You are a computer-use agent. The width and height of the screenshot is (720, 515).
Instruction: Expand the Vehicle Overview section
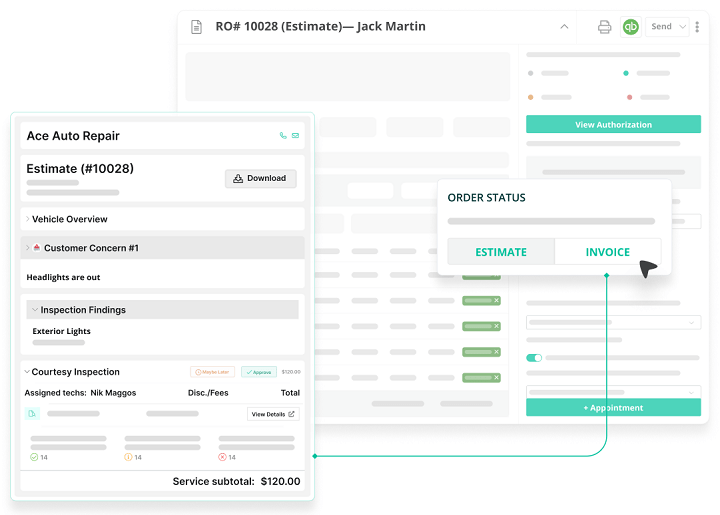(27, 219)
